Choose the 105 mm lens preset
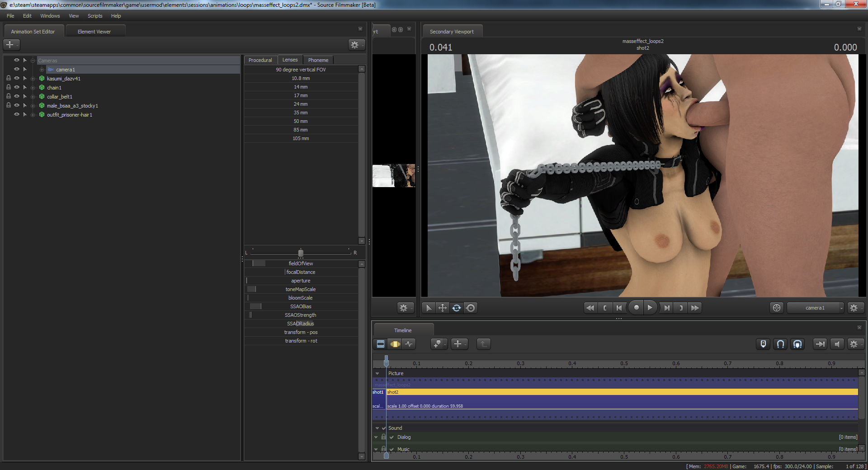Image resolution: width=868 pixels, height=470 pixels. click(301, 138)
